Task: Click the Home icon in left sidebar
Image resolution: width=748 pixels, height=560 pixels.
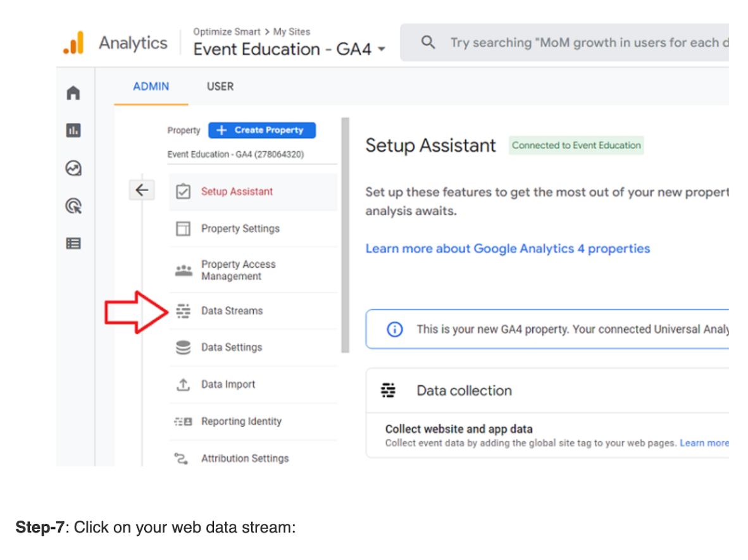Action: click(73, 93)
